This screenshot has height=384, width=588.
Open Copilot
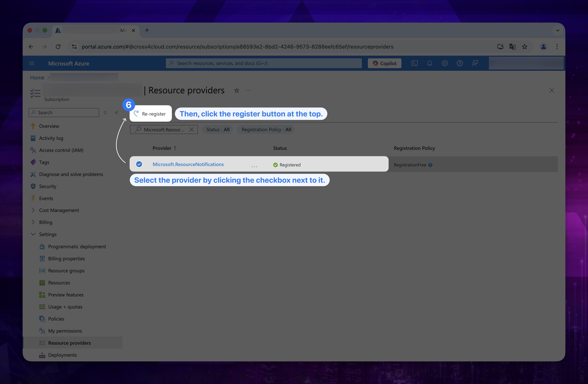point(384,63)
